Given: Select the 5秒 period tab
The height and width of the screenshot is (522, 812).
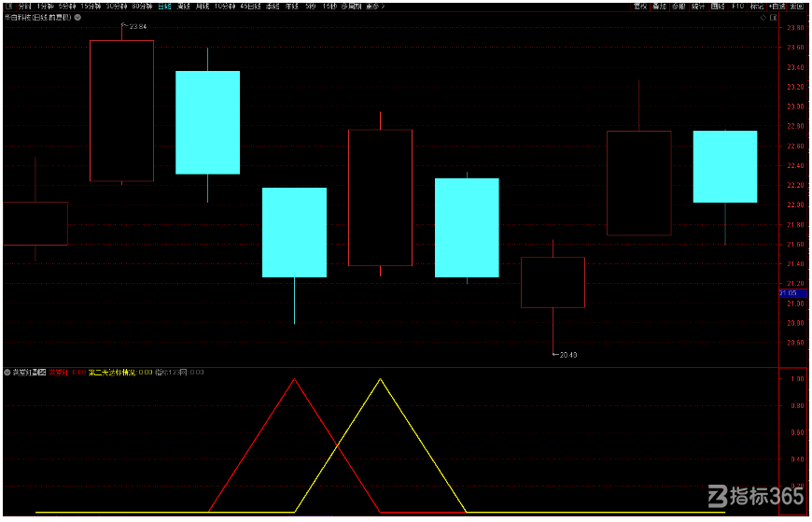Looking at the screenshot, I should tap(310, 7).
